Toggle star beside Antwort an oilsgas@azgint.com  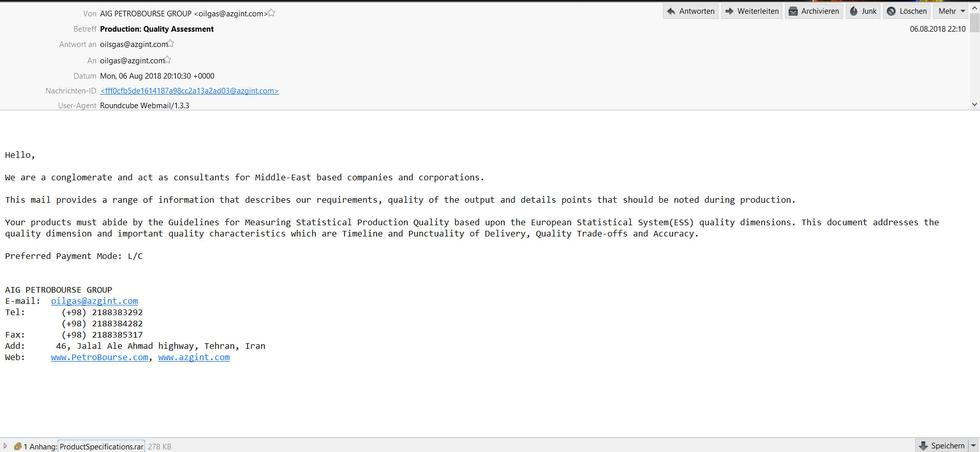click(170, 43)
